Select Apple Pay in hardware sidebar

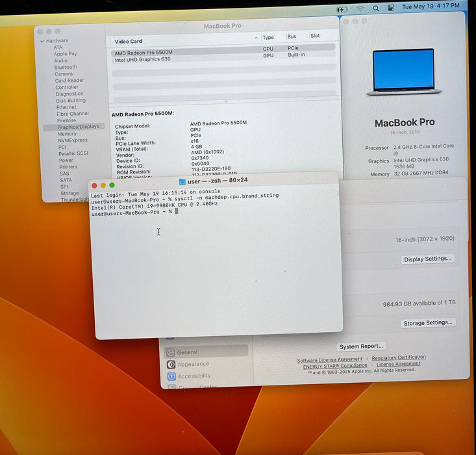(66, 54)
